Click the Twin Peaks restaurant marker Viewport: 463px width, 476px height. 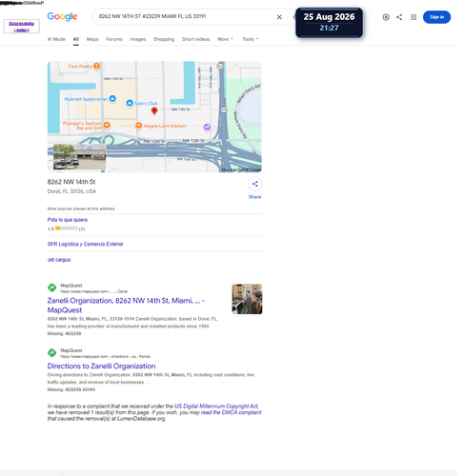[96, 66]
